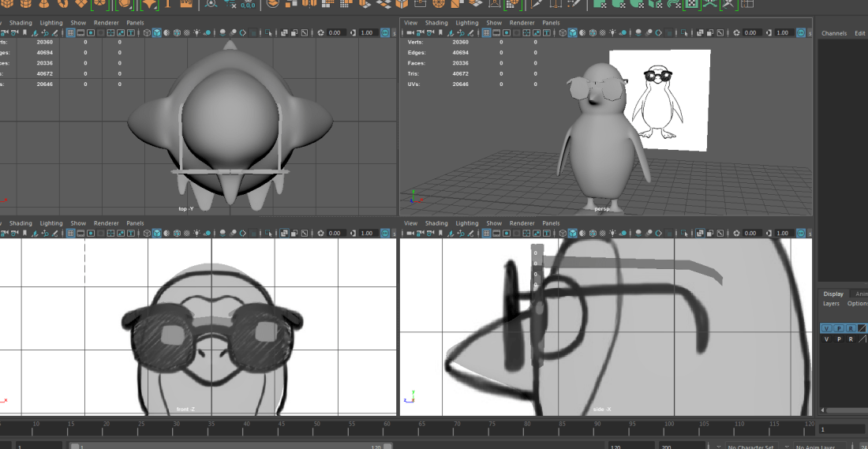Viewport: 868px width, 449px height.
Task: Toggle film gate icon in top viewport
Action: click(82, 33)
